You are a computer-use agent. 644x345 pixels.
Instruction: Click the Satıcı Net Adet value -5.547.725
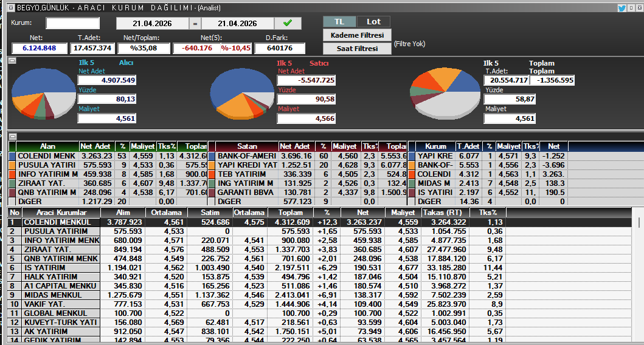(306, 80)
